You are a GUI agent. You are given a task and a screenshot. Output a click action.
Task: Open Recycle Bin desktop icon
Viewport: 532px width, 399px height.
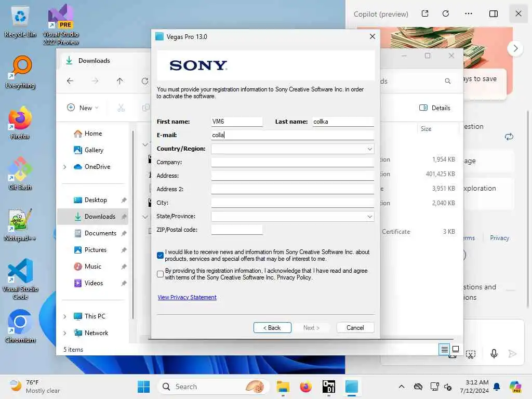tap(20, 22)
